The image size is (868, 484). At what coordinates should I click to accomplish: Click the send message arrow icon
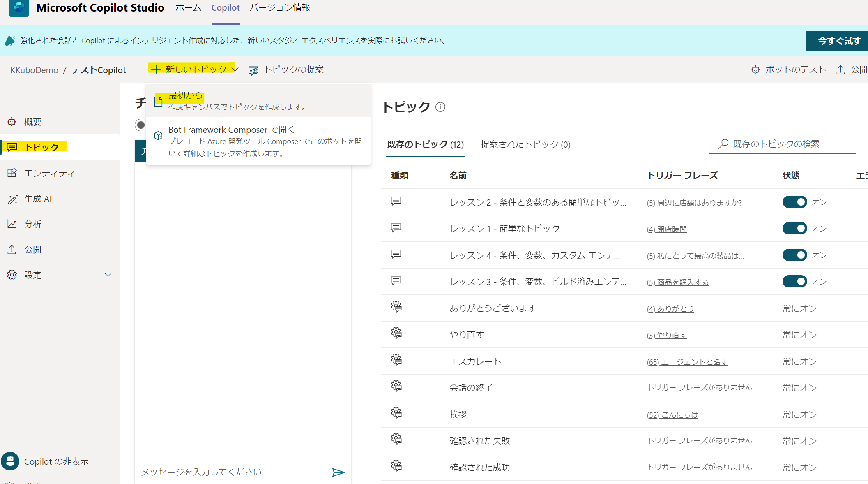pos(338,472)
